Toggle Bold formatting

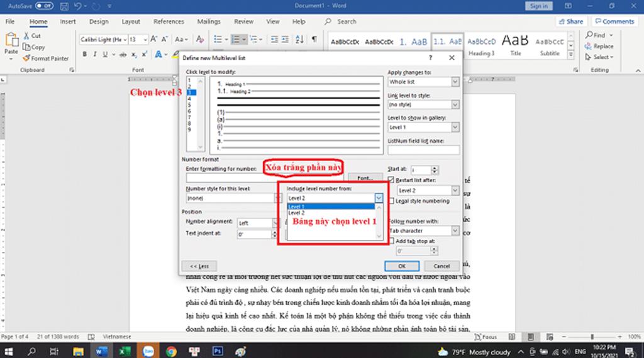pyautogui.click(x=85, y=54)
